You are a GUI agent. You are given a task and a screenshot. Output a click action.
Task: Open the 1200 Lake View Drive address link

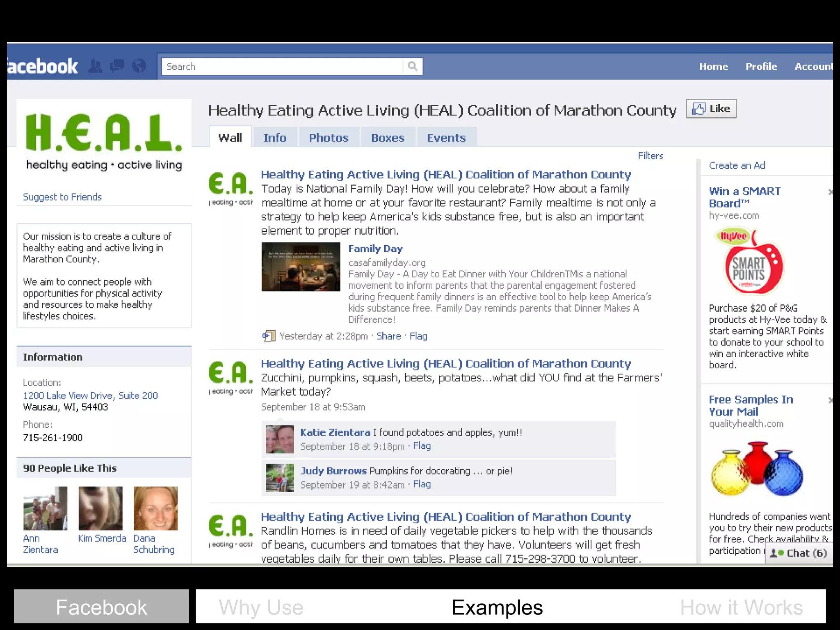click(x=90, y=396)
